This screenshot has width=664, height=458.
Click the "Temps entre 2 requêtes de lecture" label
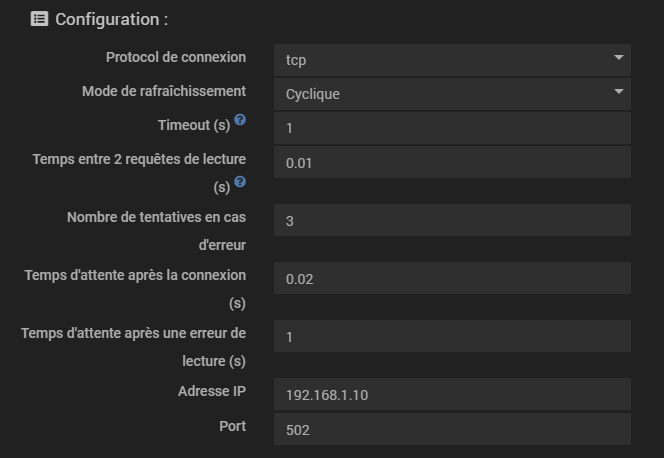[x=139, y=159]
